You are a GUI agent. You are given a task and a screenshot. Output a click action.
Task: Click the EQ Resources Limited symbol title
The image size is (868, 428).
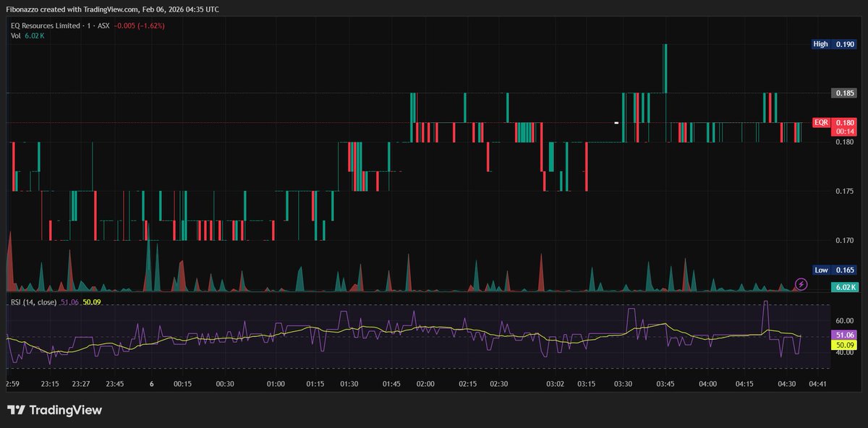tap(45, 25)
